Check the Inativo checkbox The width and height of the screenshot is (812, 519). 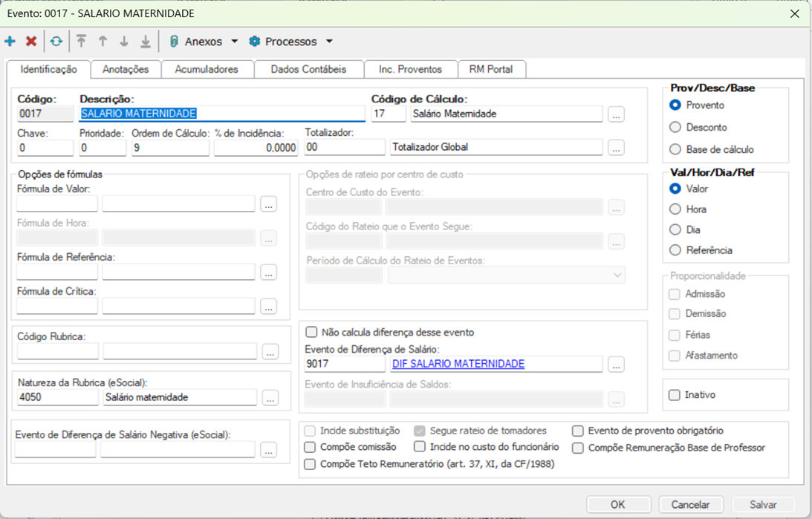pos(675,395)
